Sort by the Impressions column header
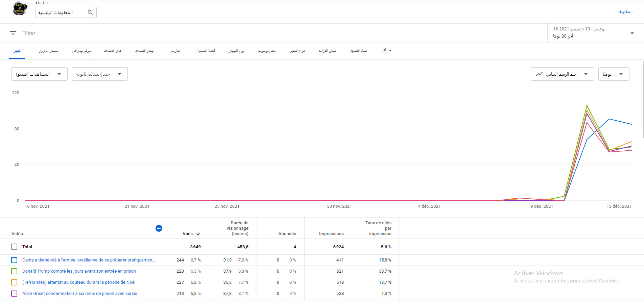644x301 pixels. coord(331,234)
